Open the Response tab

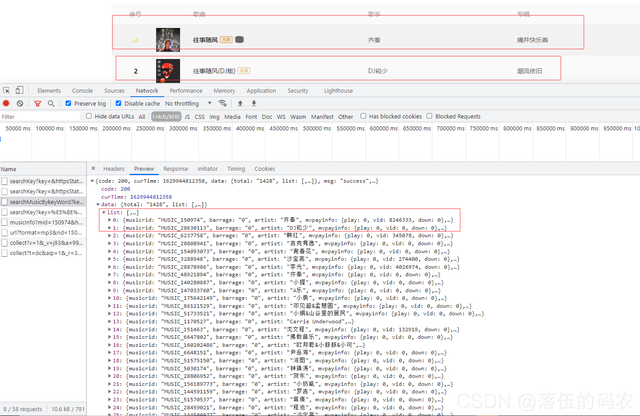(176, 169)
